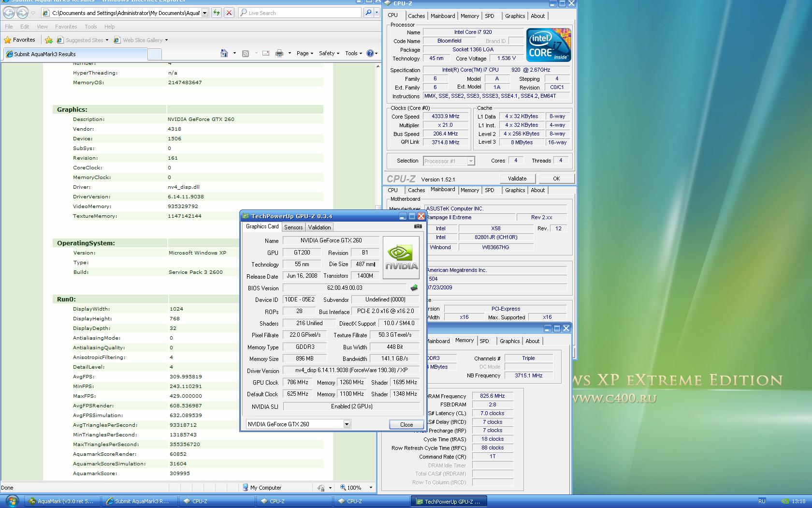Expand Web Slice Gallery dropdown

click(166, 40)
